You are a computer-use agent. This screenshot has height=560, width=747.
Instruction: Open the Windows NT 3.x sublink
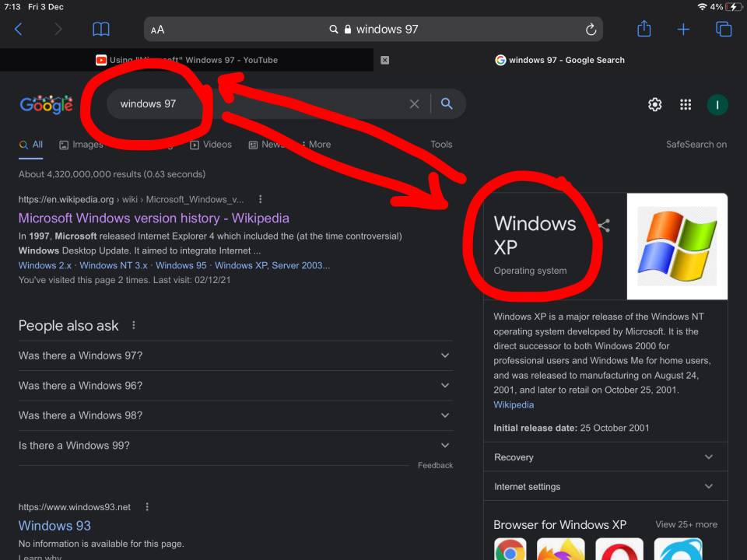click(x=114, y=265)
